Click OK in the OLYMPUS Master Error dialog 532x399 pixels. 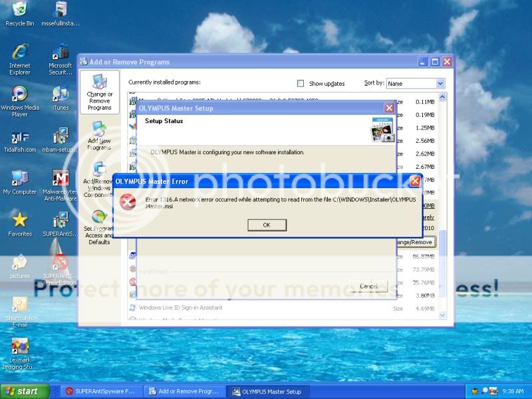coord(267,225)
